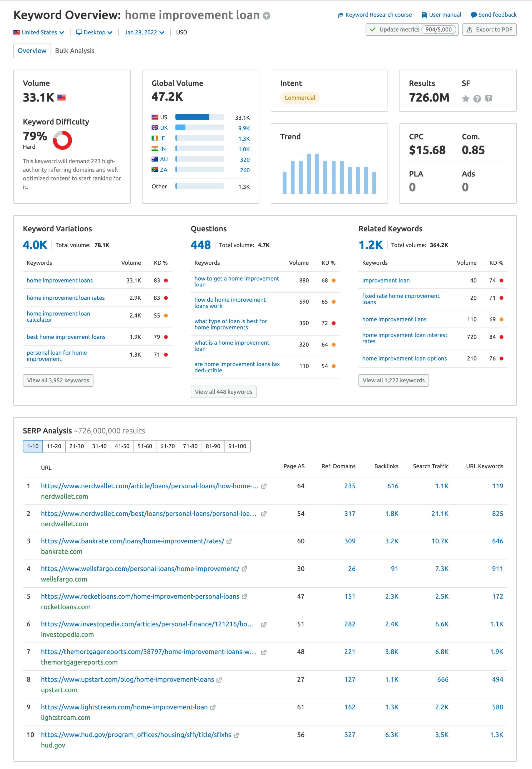Select the 11-20 SERP results range
This screenshot has width=532, height=769.
point(54,446)
